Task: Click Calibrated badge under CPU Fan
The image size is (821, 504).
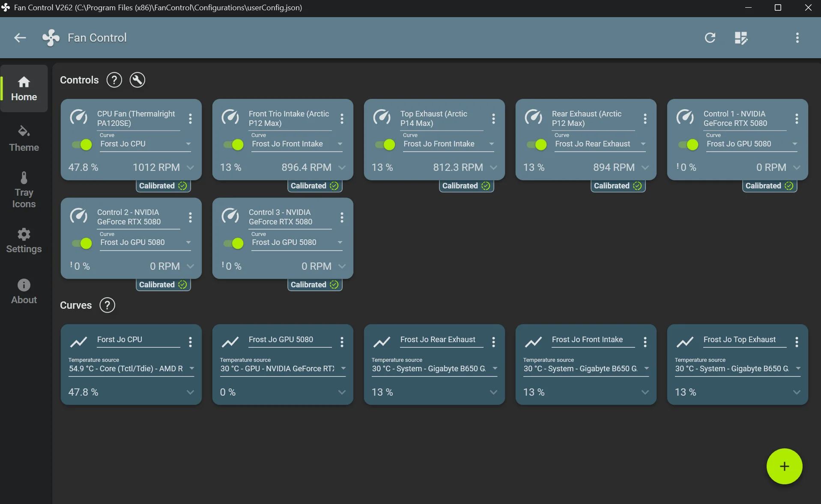Action: (x=163, y=186)
